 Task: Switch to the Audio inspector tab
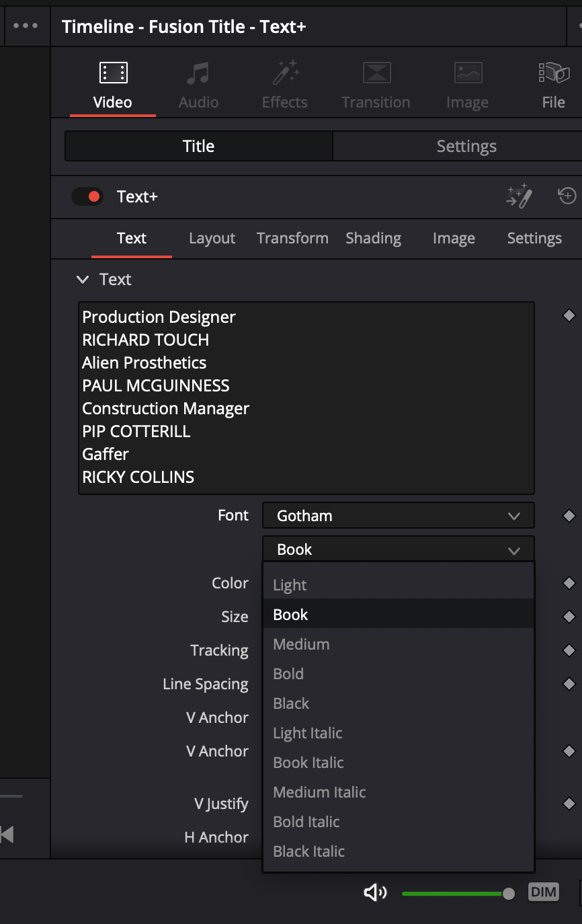198,86
